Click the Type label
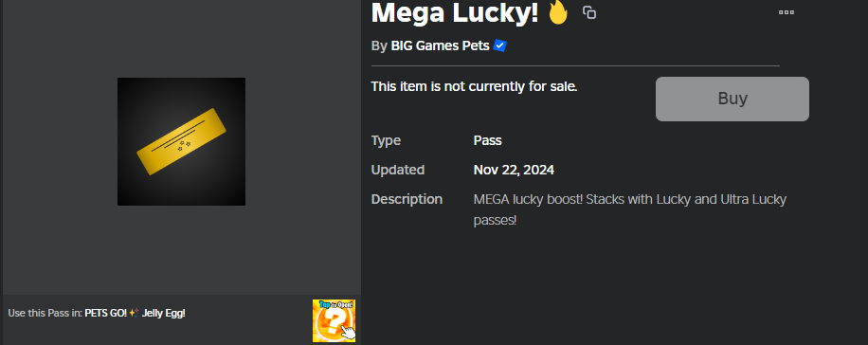 pos(386,140)
